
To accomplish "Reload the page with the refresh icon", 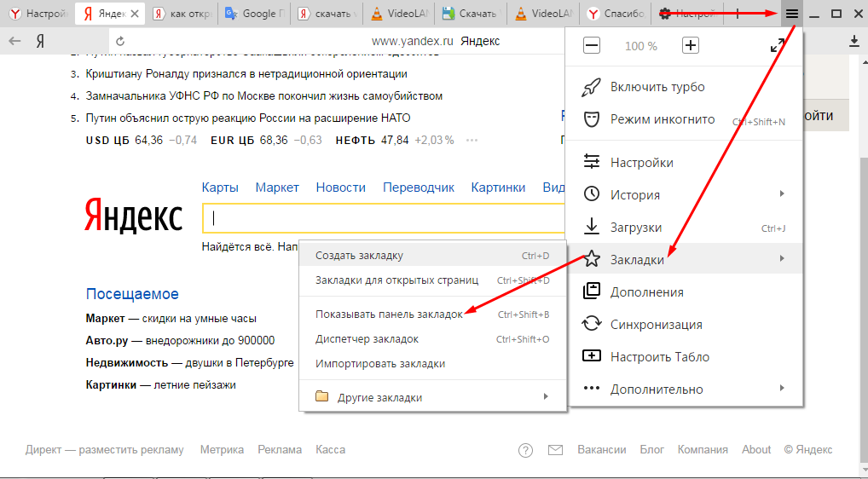I will (x=120, y=41).
